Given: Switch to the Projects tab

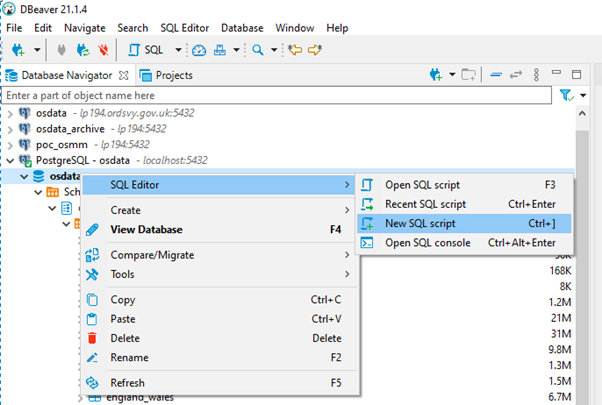Looking at the screenshot, I should [x=166, y=75].
